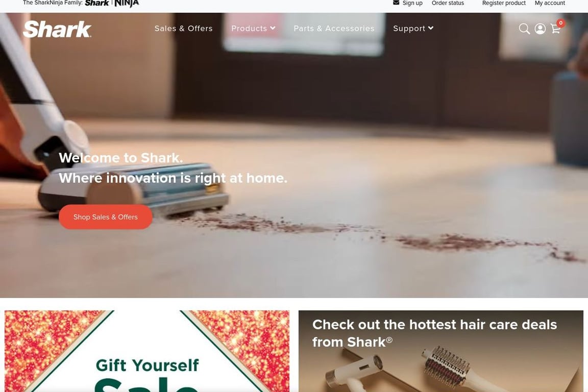Select the Shark brand logo in top bar

coord(97,4)
